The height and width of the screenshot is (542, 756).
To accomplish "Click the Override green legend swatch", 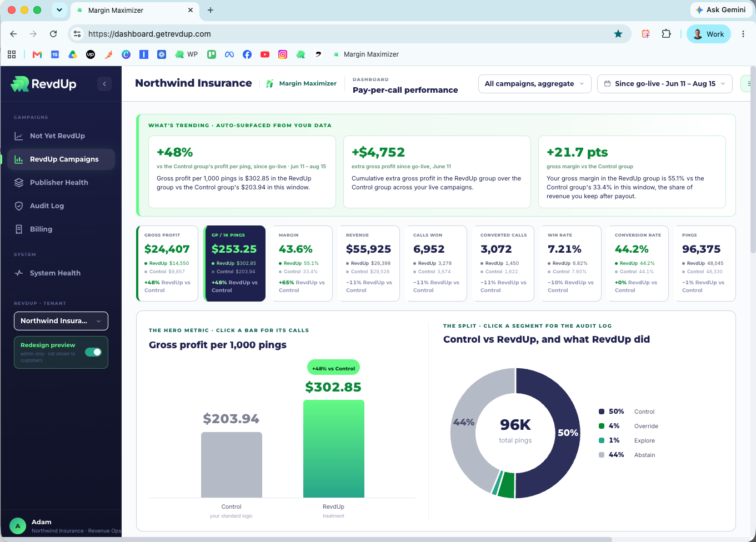I will [x=602, y=426].
